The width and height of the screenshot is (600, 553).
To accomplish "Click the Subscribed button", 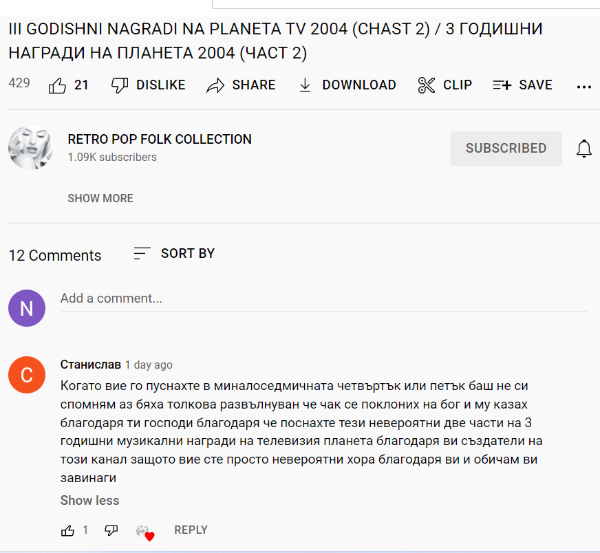I will (x=506, y=148).
